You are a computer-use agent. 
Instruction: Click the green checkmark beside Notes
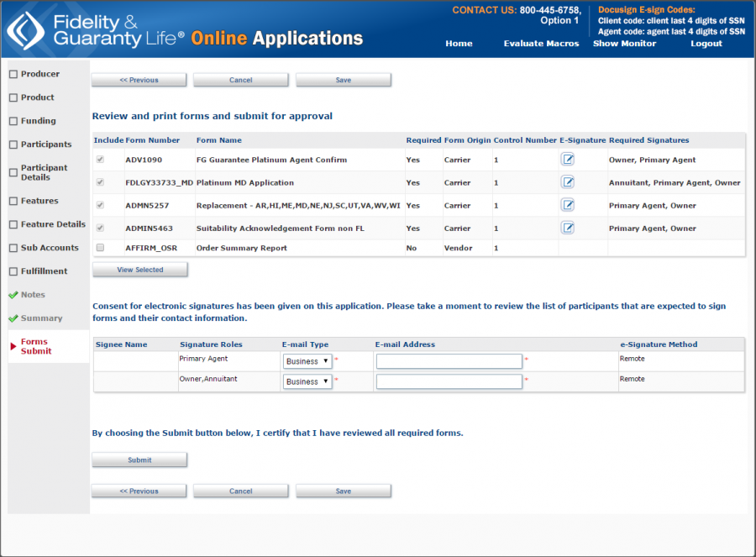pos(13,295)
